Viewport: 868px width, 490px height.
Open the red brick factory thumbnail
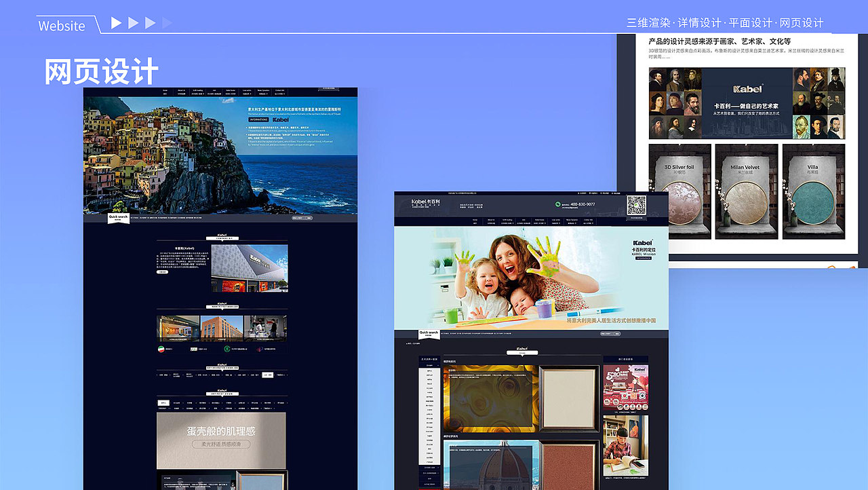(x=222, y=328)
